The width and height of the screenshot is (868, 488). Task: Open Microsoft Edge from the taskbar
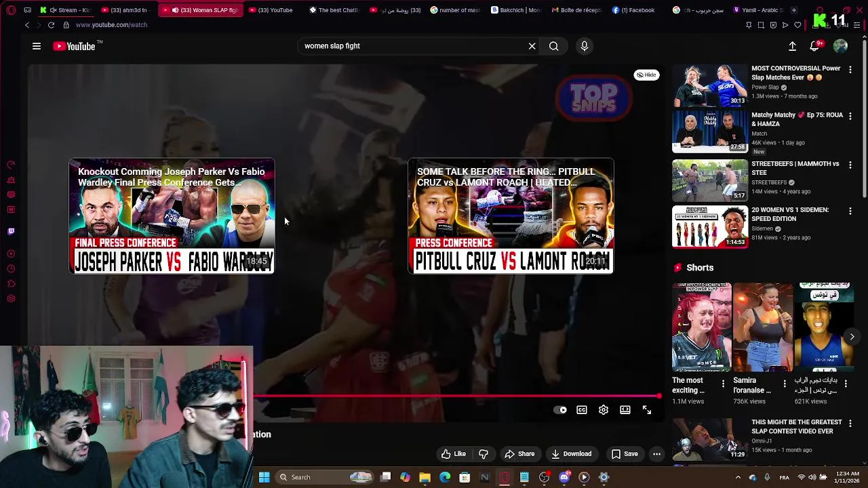[x=445, y=477]
